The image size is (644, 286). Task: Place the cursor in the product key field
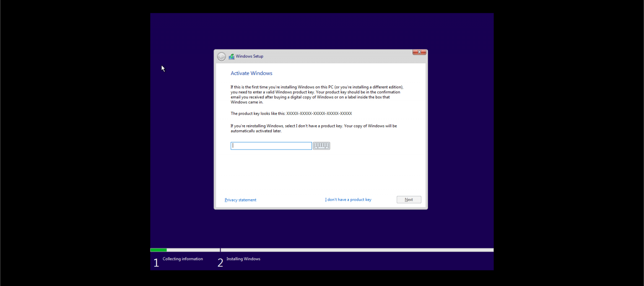(x=270, y=146)
